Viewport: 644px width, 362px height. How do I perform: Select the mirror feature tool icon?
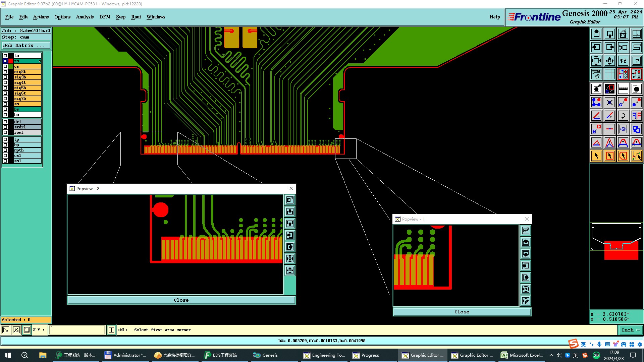pos(636,116)
